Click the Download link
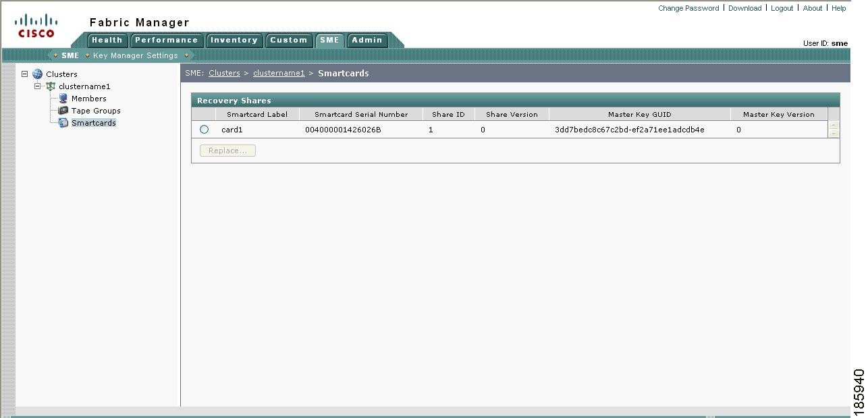Screen dimensions: 868x418 click(744, 9)
